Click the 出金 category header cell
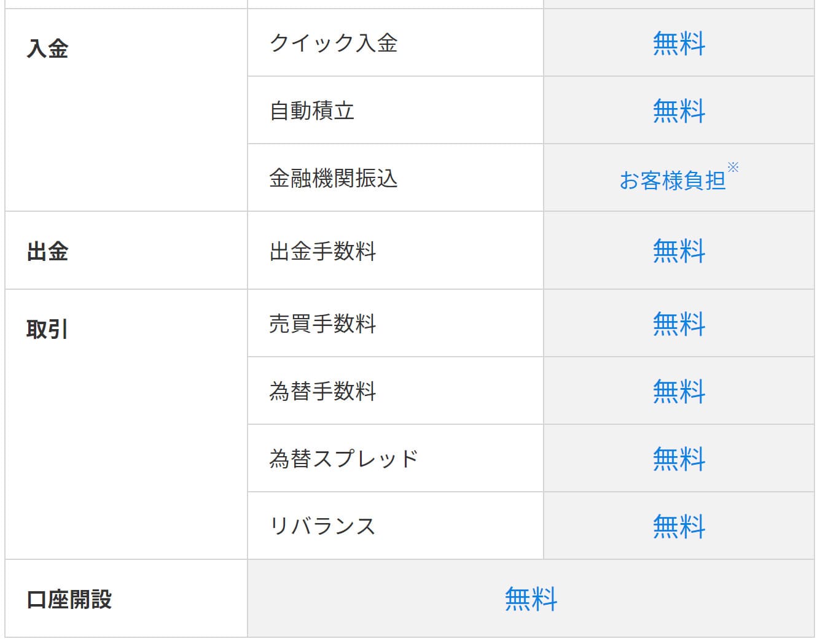 pyautogui.click(x=126, y=250)
